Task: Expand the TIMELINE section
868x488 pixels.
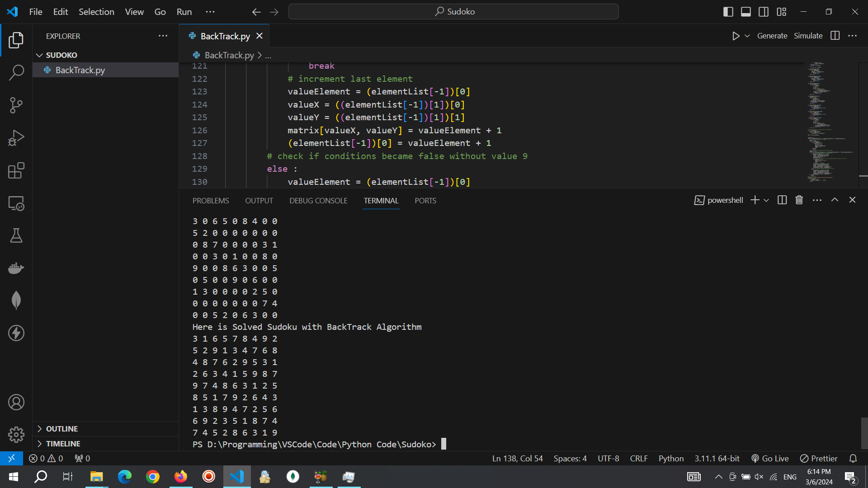Action: [x=105, y=444]
